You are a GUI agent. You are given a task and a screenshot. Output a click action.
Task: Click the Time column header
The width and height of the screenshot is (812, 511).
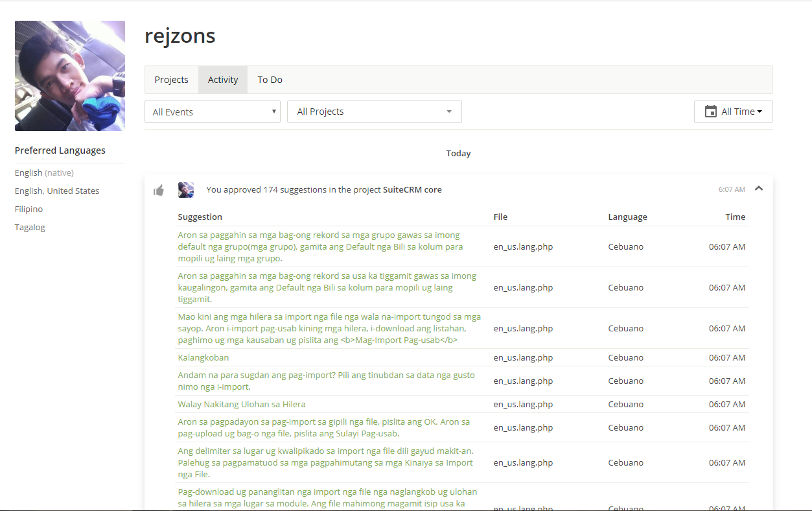736,217
